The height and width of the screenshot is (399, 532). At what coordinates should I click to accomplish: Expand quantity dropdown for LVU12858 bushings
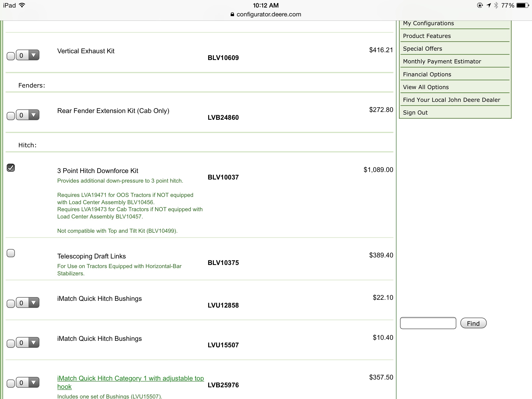click(x=28, y=303)
